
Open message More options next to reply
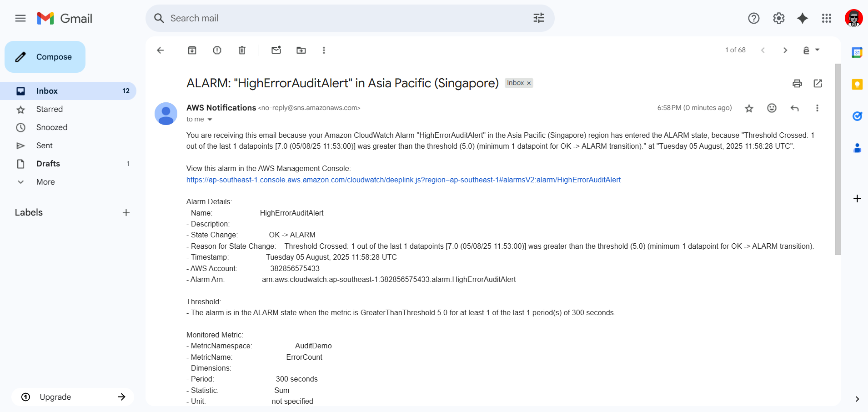coord(817,108)
